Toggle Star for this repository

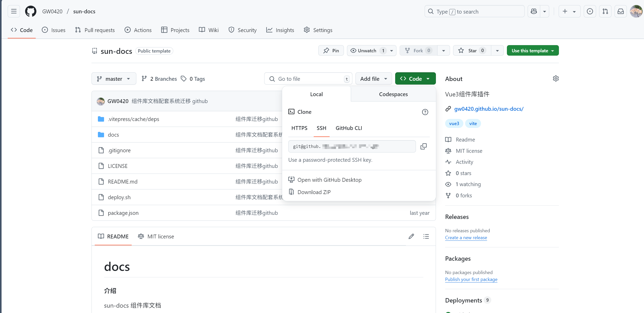(472, 51)
